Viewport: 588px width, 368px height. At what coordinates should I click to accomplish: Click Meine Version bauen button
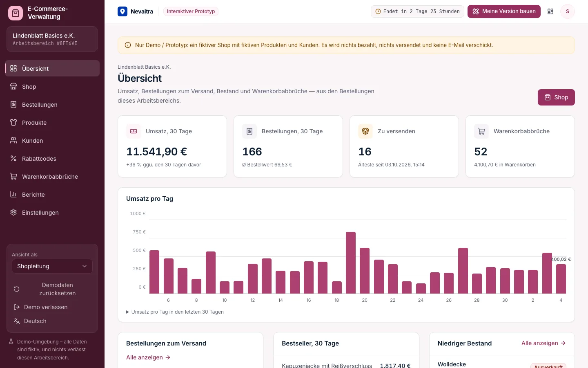click(x=504, y=11)
